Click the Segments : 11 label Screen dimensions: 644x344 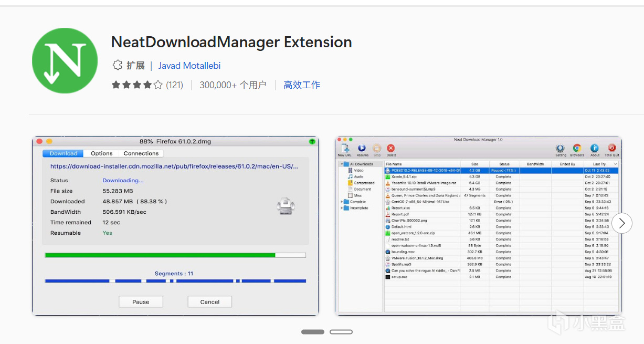click(174, 274)
